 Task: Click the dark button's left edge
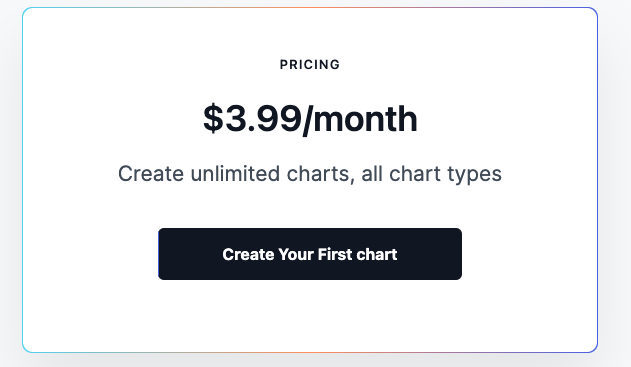[x=160, y=254]
